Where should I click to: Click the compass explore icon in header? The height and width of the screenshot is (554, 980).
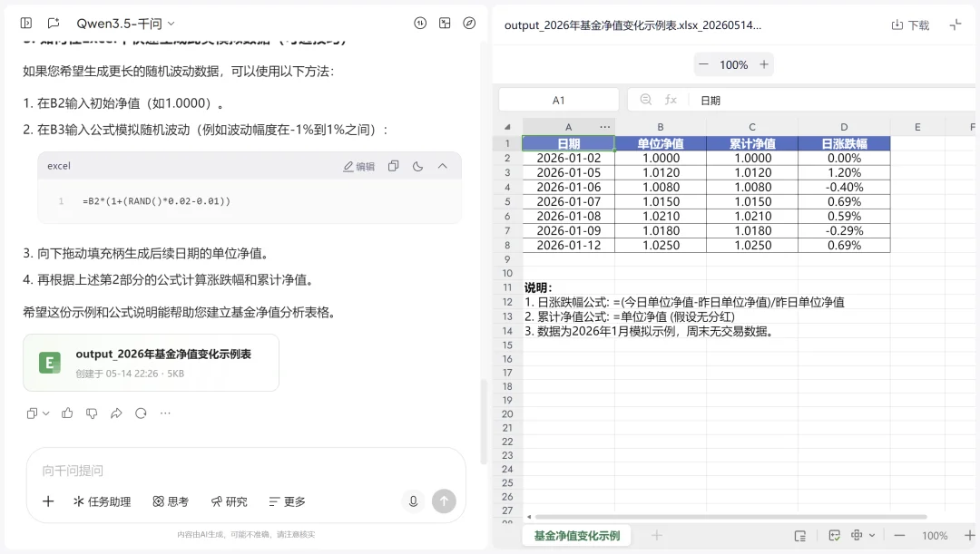click(x=469, y=23)
